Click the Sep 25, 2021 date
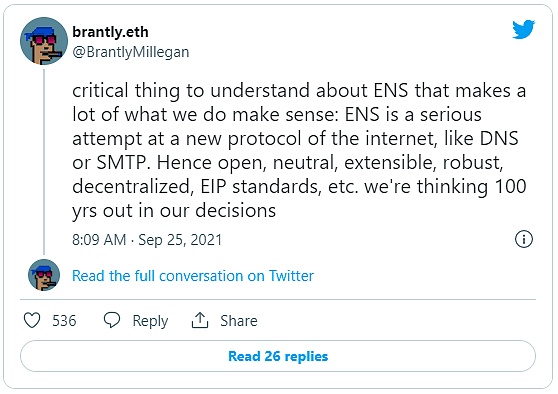The height and width of the screenshot is (394, 558). pos(180,240)
